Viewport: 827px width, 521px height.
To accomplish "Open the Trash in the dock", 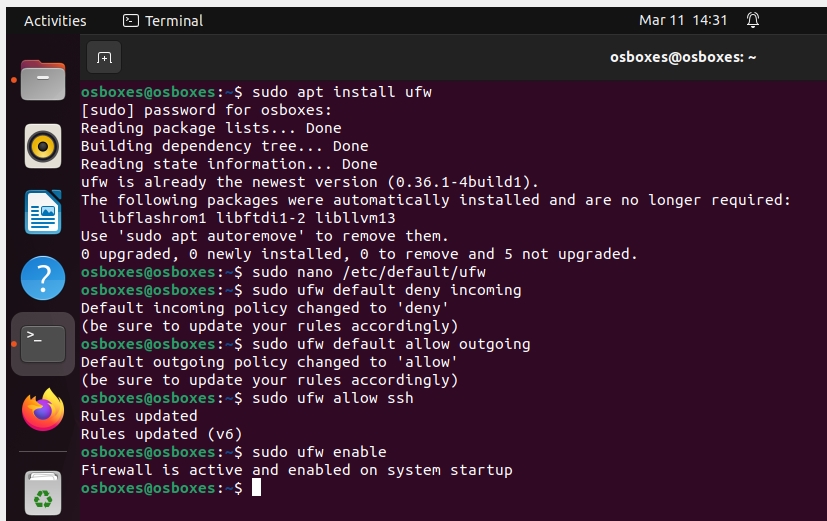I will coord(43,492).
